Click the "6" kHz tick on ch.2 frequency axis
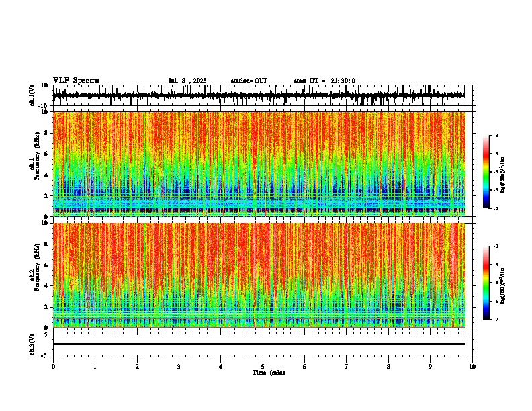This screenshot has width=532, height=411. (47, 265)
